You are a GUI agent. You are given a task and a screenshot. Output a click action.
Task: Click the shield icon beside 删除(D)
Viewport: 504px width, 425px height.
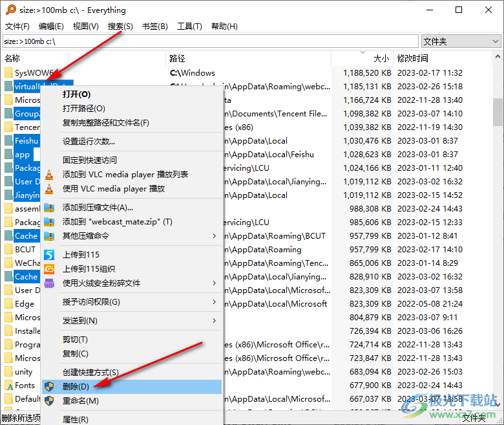[49, 386]
